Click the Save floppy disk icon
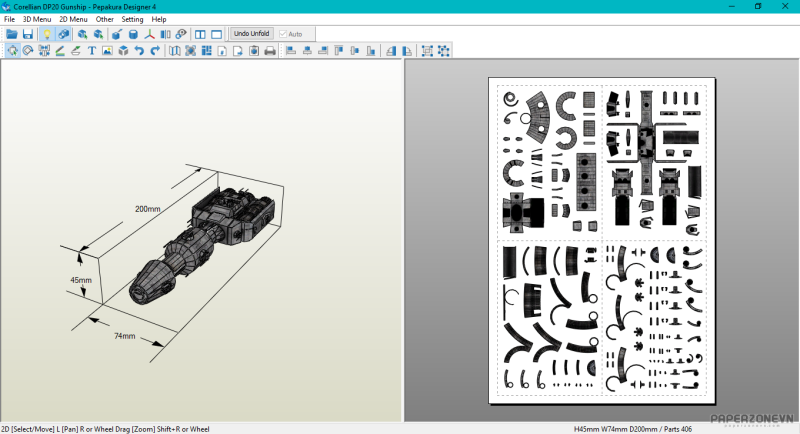The height and width of the screenshot is (434, 800). coord(27,34)
